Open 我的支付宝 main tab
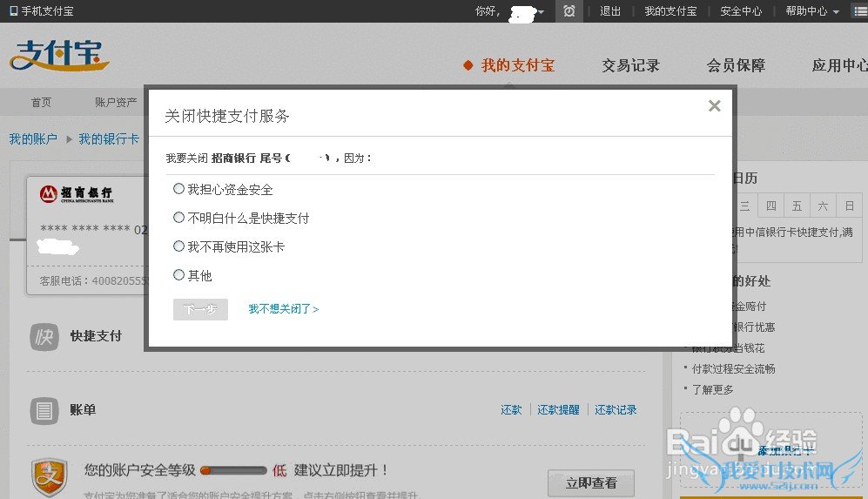The image size is (868, 499). [x=518, y=65]
